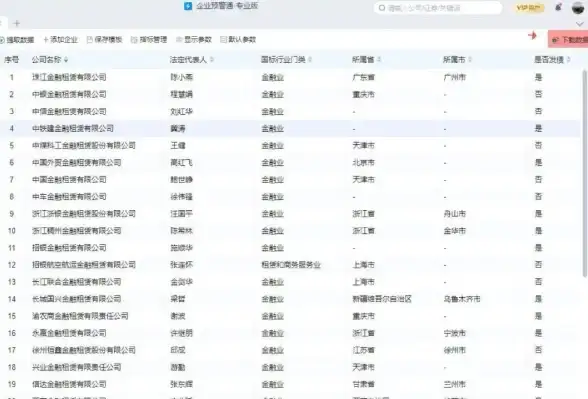This screenshot has width=588, height=399.
Task: Click the 序号 column header
Action: (11, 60)
